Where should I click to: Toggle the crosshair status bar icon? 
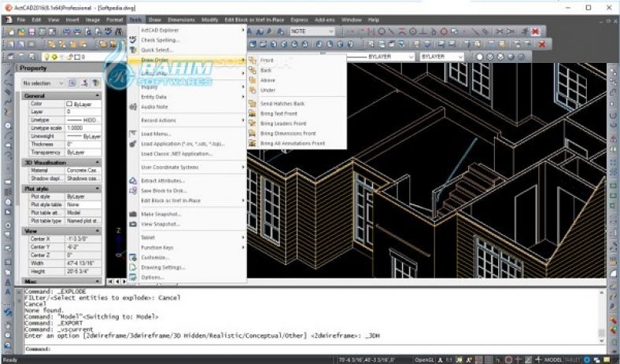coord(537,359)
